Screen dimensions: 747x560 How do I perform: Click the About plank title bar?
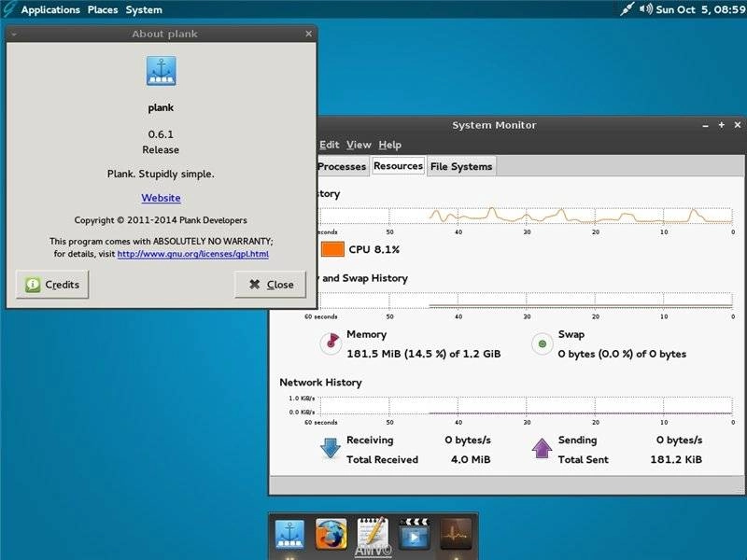click(x=162, y=34)
